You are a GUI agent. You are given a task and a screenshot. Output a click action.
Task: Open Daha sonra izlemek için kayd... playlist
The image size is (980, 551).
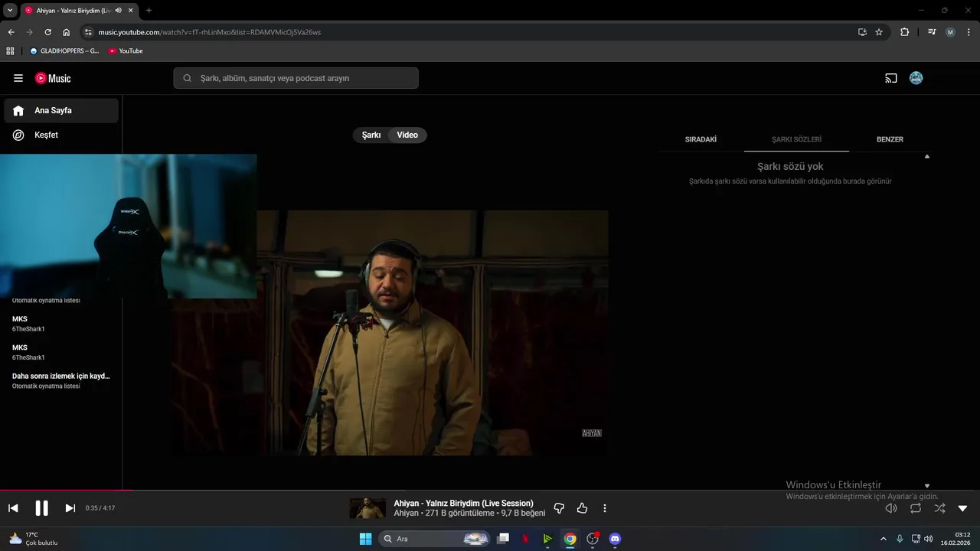(x=61, y=380)
